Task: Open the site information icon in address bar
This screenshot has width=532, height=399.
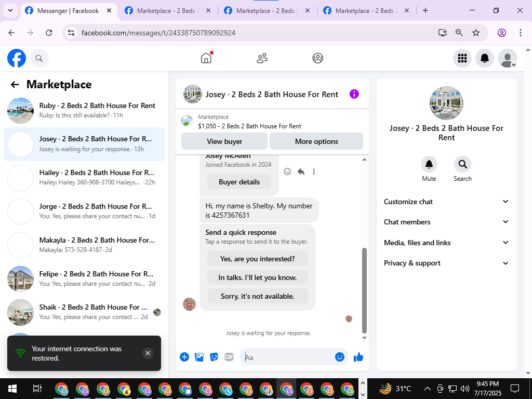Action: point(71,33)
